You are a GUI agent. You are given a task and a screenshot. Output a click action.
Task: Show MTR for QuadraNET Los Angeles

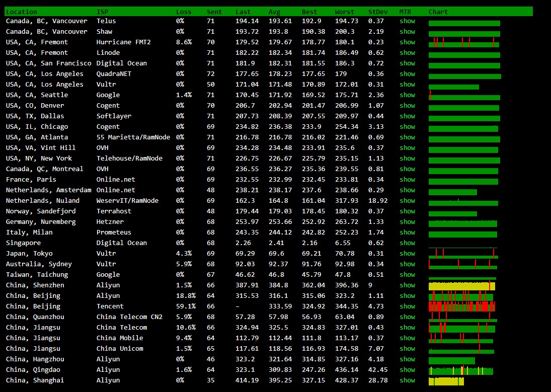point(407,73)
